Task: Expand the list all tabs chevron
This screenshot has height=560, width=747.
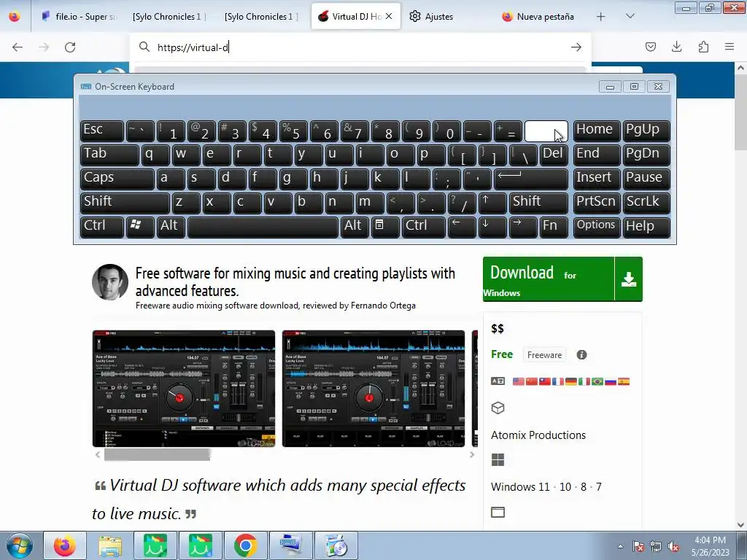Action: click(630, 16)
